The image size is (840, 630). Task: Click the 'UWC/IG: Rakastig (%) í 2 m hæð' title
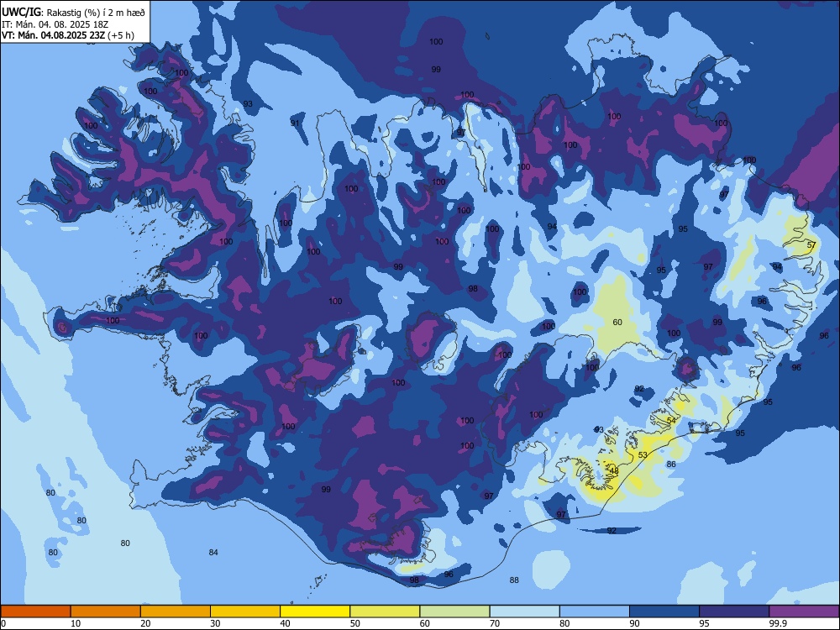[73, 13]
